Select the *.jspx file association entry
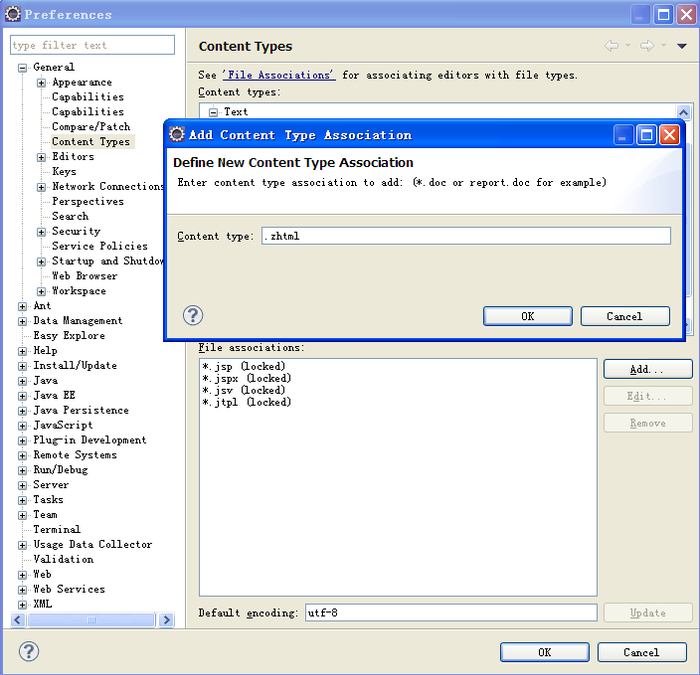 click(x=246, y=379)
